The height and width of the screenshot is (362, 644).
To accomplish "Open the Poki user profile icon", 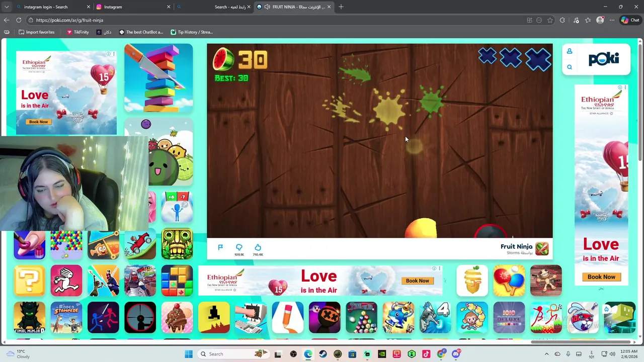I will click(570, 51).
